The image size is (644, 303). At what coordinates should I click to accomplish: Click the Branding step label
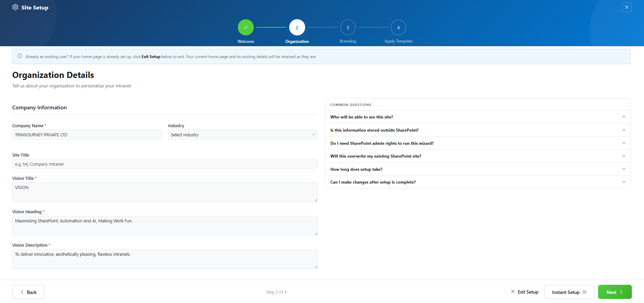point(348,41)
